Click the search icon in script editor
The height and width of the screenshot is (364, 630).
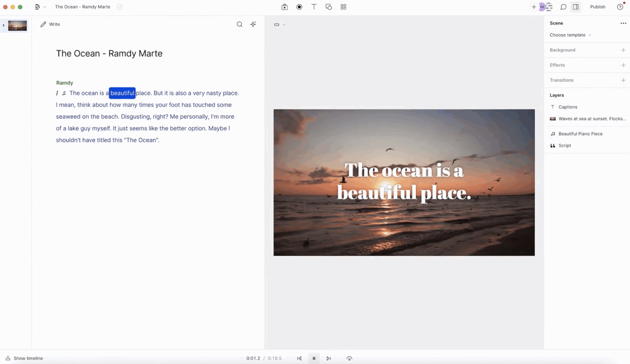(x=239, y=24)
